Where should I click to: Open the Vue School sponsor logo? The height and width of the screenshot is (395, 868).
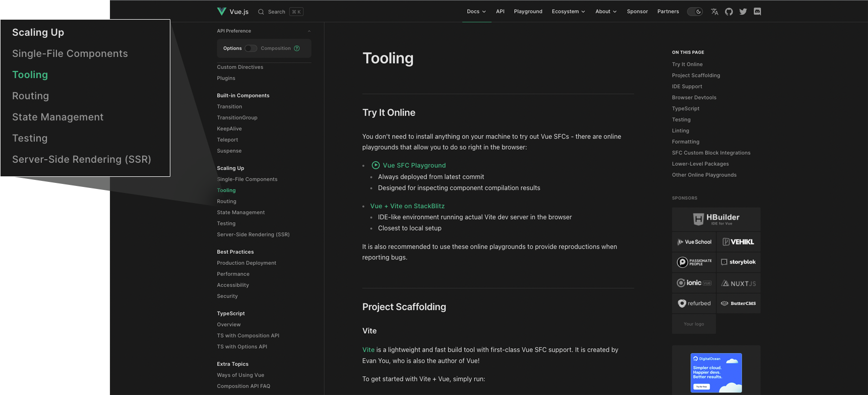(694, 242)
